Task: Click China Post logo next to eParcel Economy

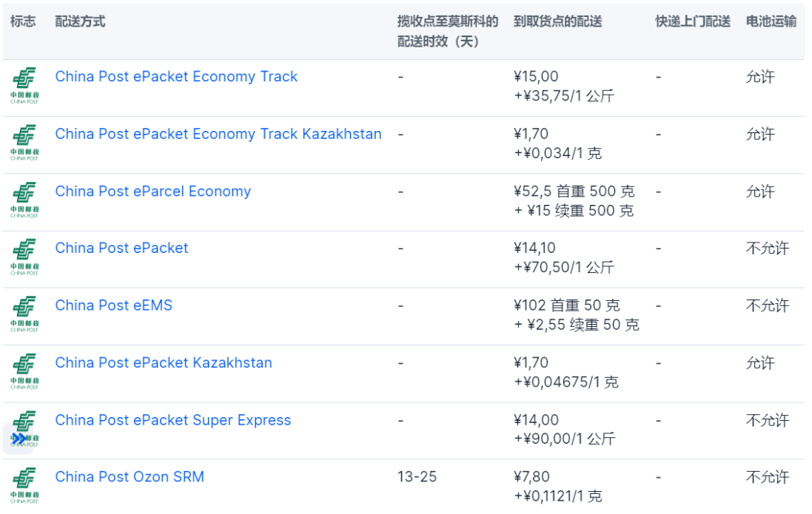Action: coord(24,200)
